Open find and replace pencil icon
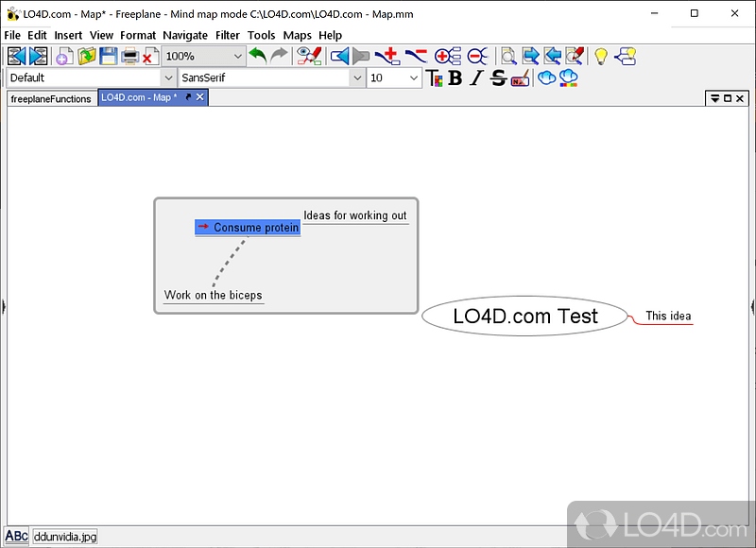 [x=575, y=56]
